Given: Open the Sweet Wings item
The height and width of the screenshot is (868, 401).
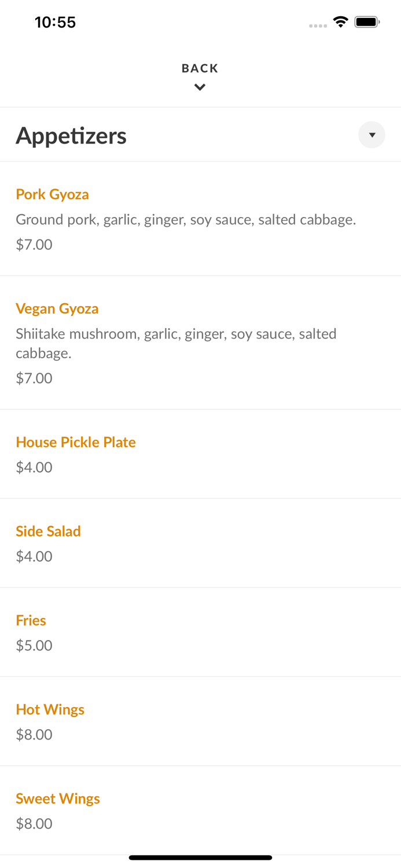Looking at the screenshot, I should click(58, 799).
